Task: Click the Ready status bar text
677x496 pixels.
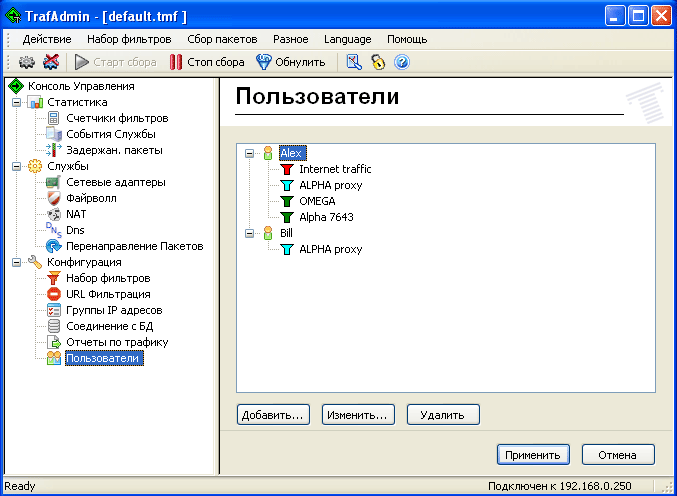Action: [x=20, y=486]
